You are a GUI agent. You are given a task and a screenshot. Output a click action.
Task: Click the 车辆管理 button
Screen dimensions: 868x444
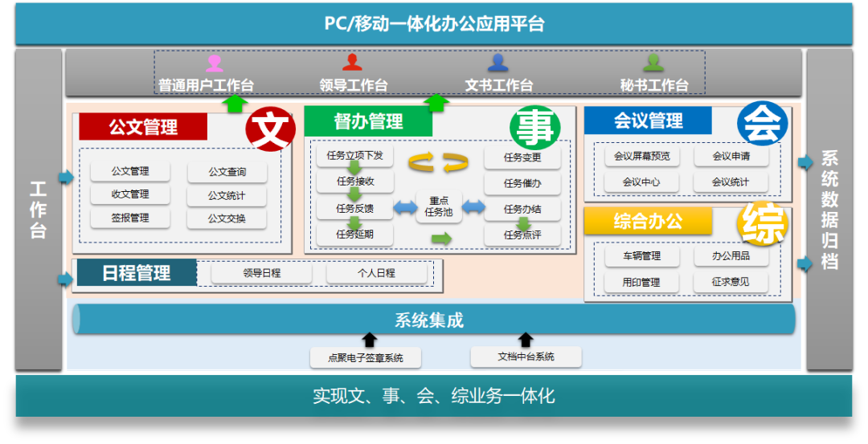tap(641, 256)
